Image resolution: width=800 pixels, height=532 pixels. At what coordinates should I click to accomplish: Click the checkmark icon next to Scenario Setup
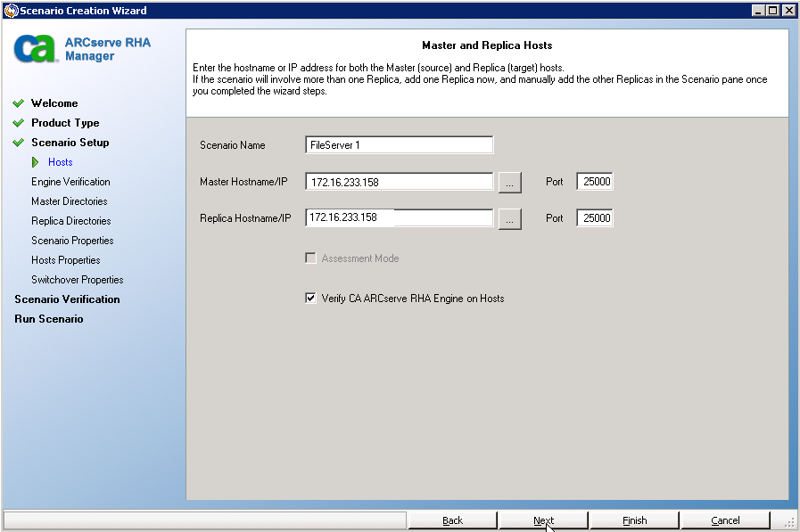pos(20,143)
